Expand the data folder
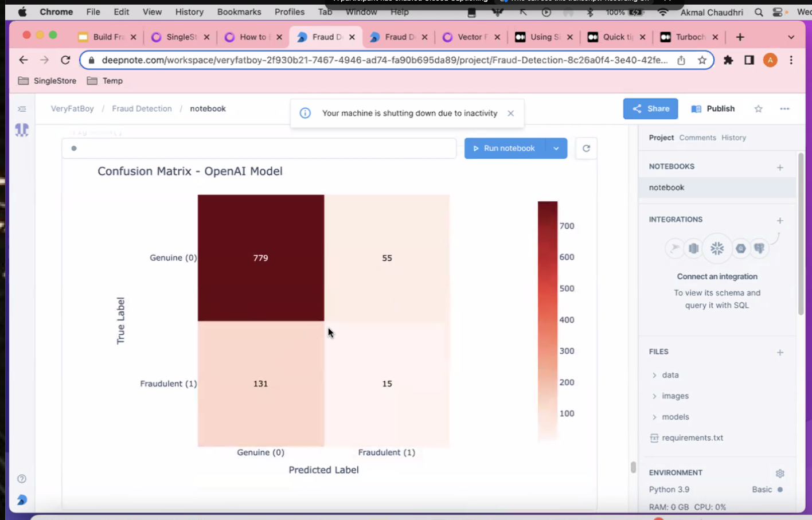Image resolution: width=812 pixels, height=520 pixels. pyautogui.click(x=670, y=375)
